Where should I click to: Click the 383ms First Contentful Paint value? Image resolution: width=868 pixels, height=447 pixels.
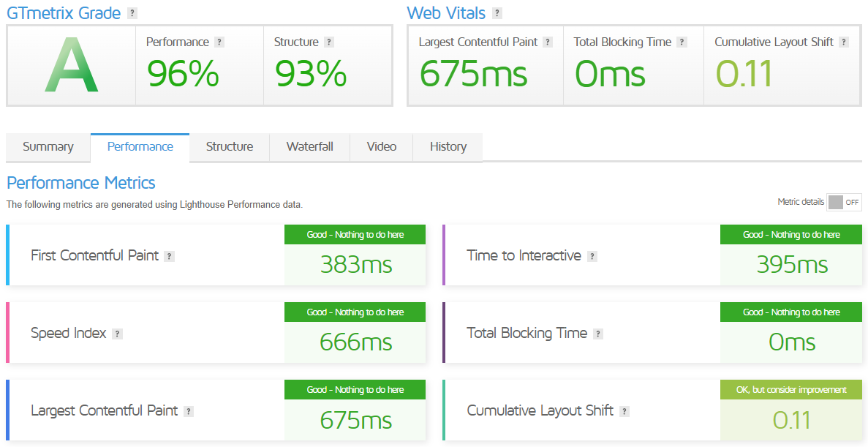point(356,265)
